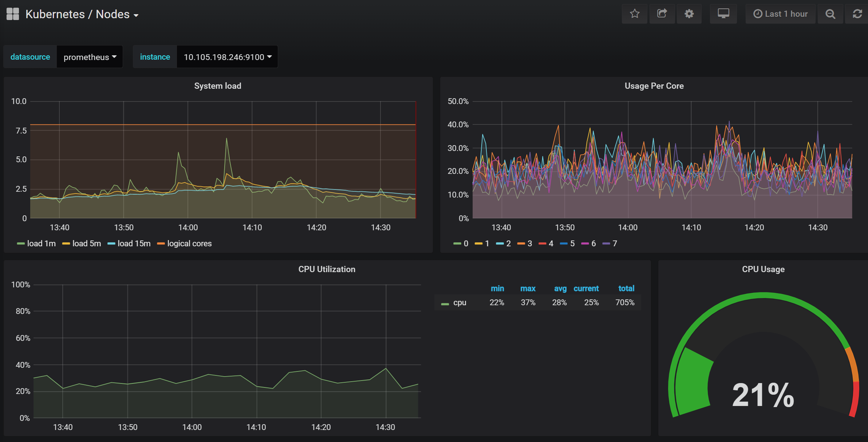Image resolution: width=868 pixels, height=442 pixels.
Task: Cycle view mode with monitor icon
Action: pos(723,14)
